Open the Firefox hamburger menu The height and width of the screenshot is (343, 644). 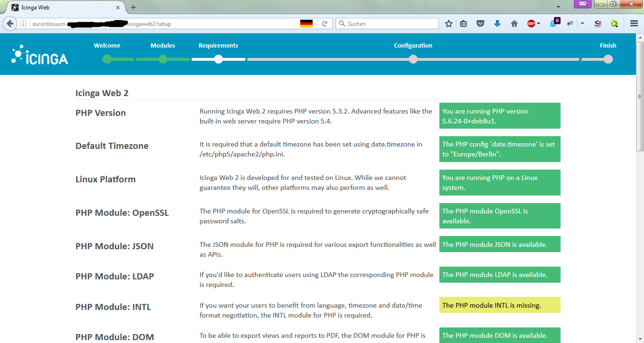click(x=634, y=24)
